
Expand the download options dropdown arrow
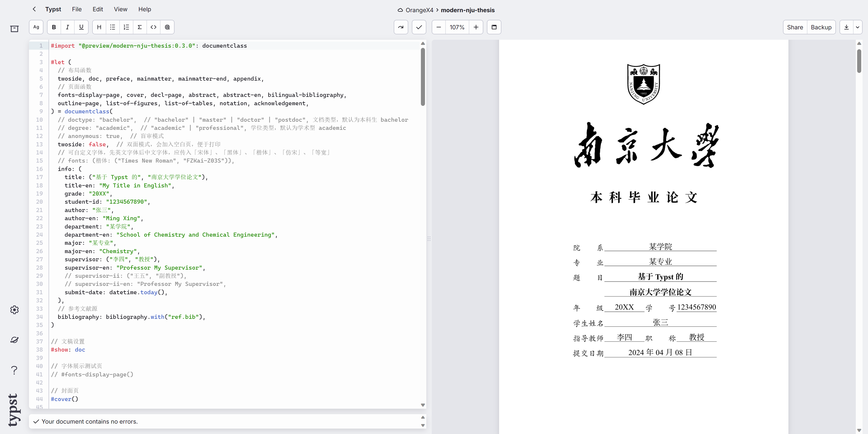click(x=857, y=27)
